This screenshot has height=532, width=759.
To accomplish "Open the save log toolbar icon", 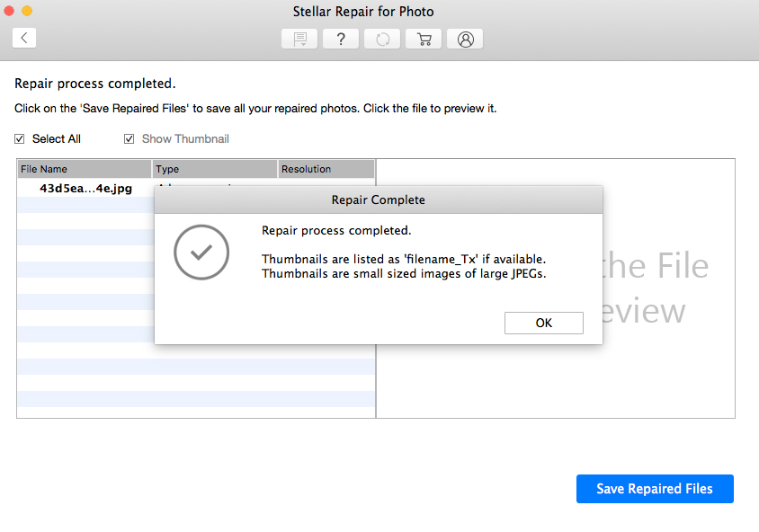I will click(299, 40).
